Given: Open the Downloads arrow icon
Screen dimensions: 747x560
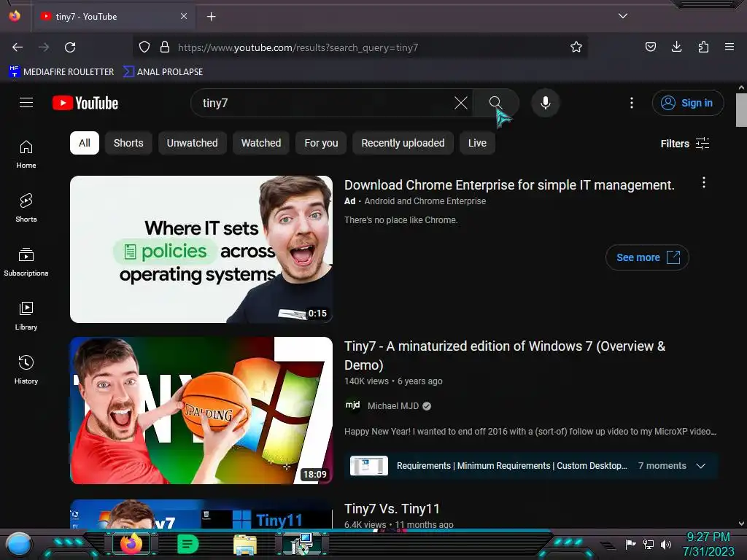Looking at the screenshot, I should 676,47.
